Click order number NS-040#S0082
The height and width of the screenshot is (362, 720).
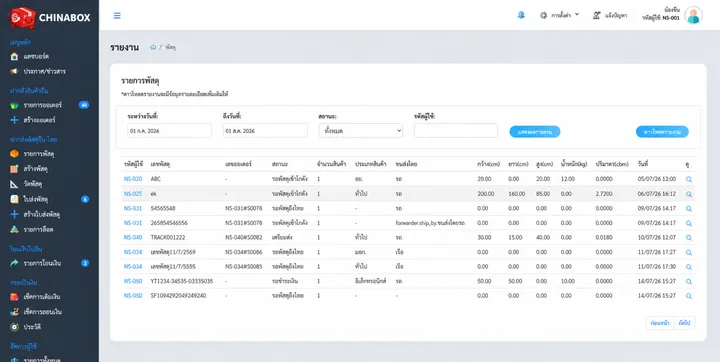tap(244, 238)
